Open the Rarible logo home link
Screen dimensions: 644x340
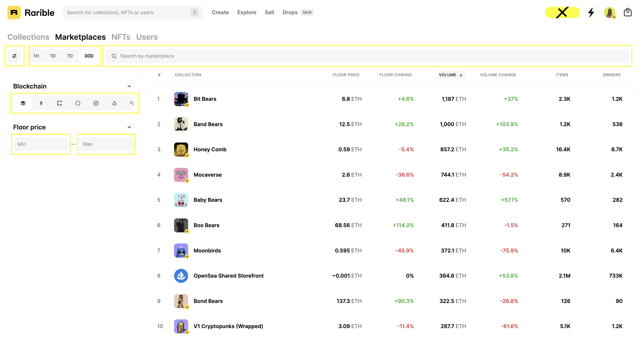(x=31, y=12)
